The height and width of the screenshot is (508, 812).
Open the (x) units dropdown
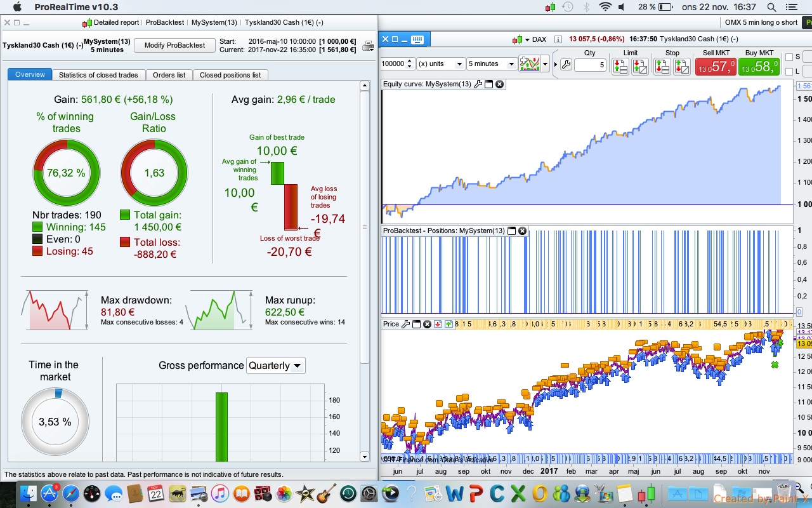tap(441, 63)
